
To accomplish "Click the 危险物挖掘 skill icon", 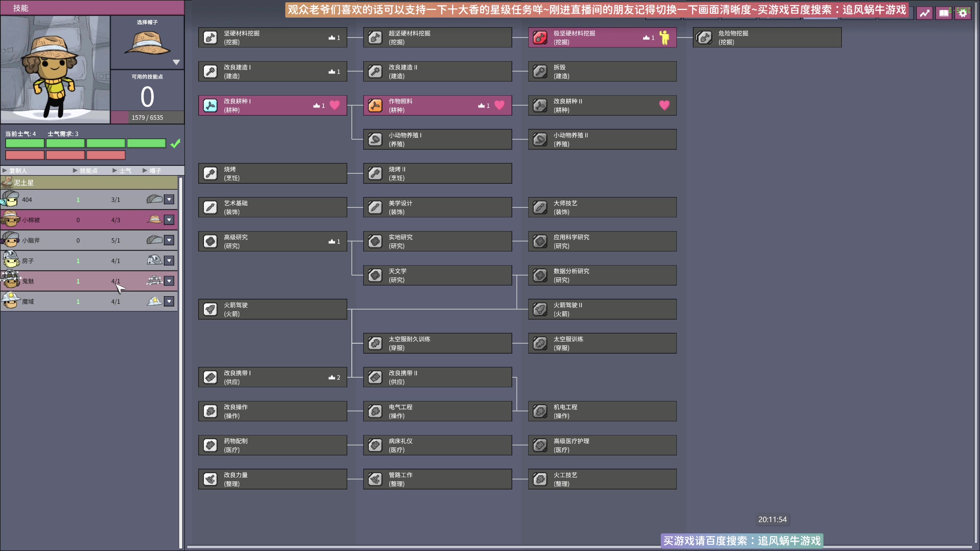I will pyautogui.click(x=705, y=37).
